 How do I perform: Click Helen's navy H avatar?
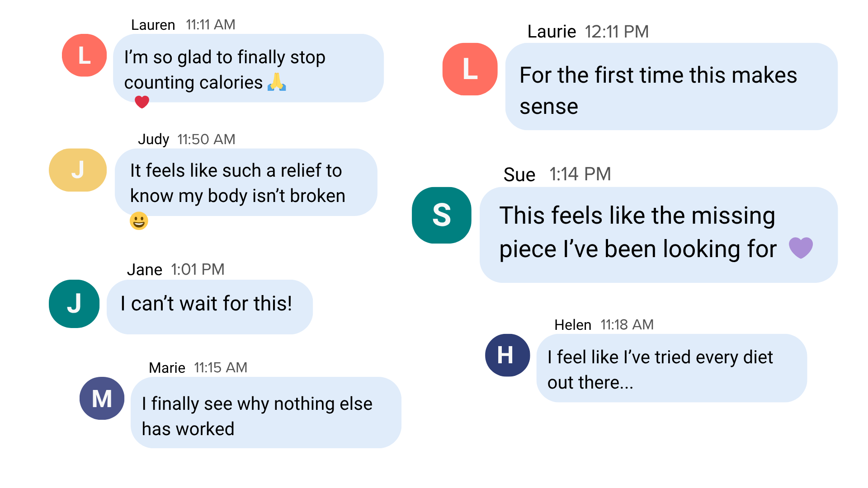(x=507, y=355)
